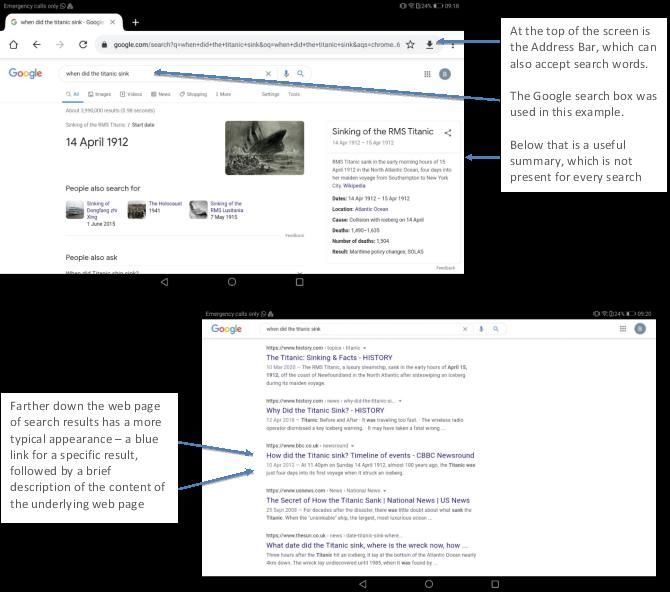Open 'The Titanic: Sinking & Facts - HISTORY' result
The width and height of the screenshot is (670, 592).
pos(329,357)
